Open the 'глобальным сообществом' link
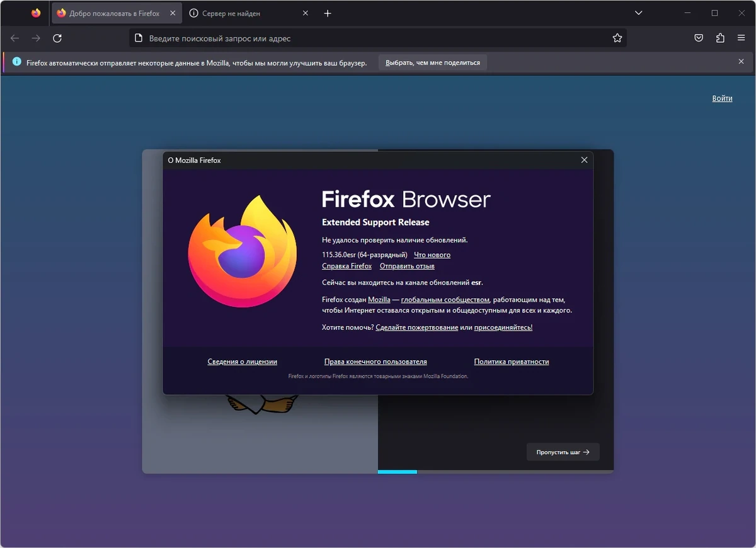Screen dimensions: 756x548 [445, 300]
